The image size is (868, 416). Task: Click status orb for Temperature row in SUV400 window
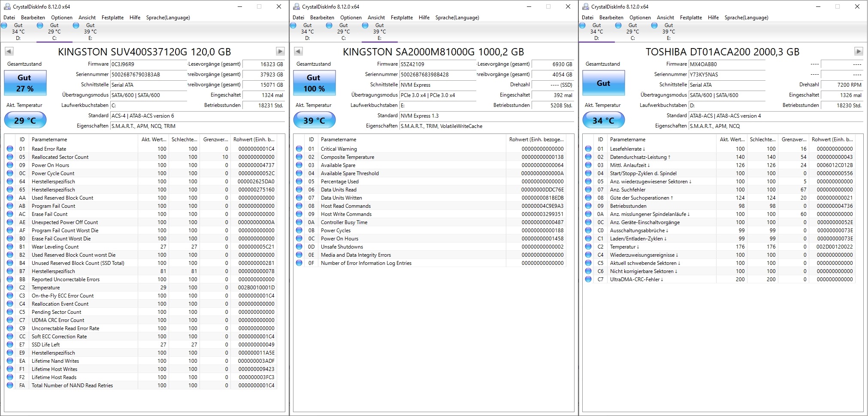10,288
